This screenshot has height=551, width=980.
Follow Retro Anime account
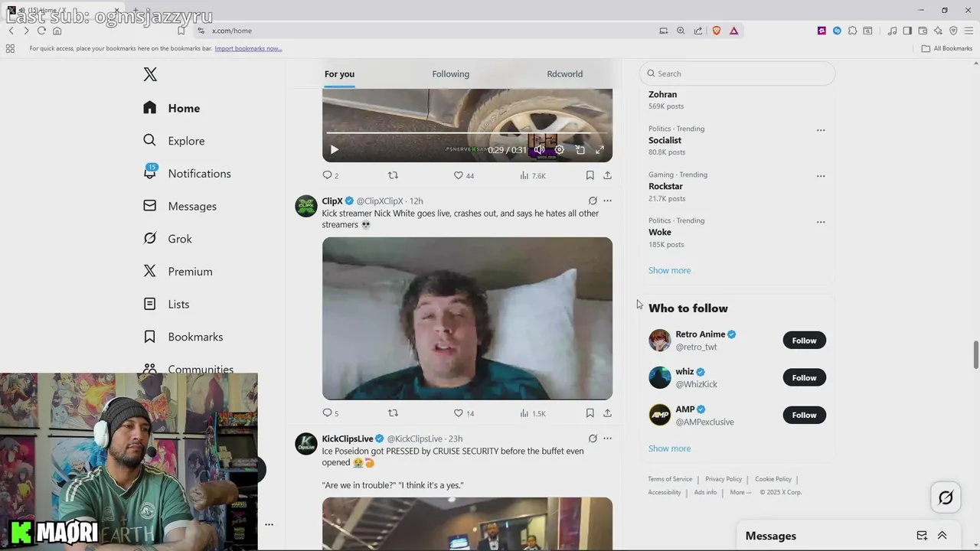804,341
